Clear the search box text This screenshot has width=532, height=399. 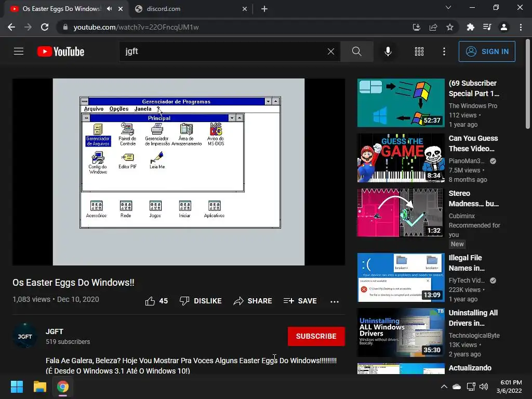click(x=331, y=51)
